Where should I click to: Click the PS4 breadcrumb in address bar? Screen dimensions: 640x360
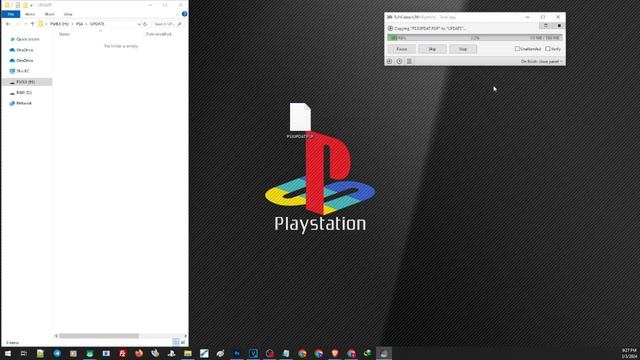(x=79, y=24)
